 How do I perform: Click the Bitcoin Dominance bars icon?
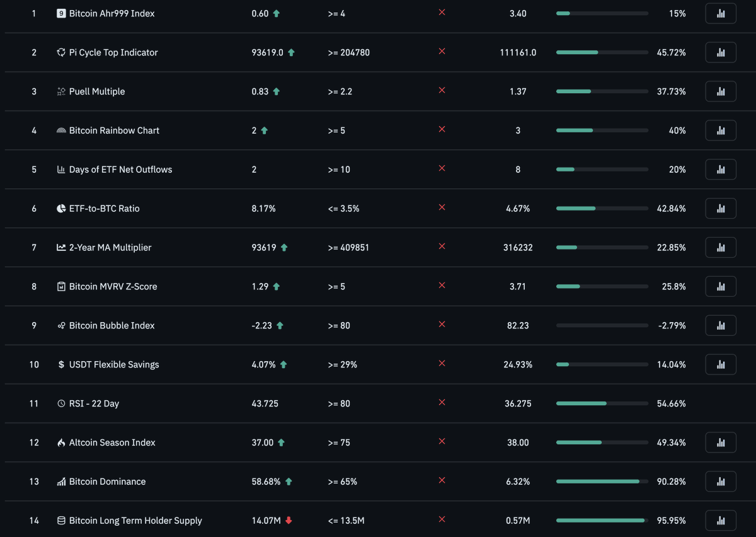pos(61,482)
